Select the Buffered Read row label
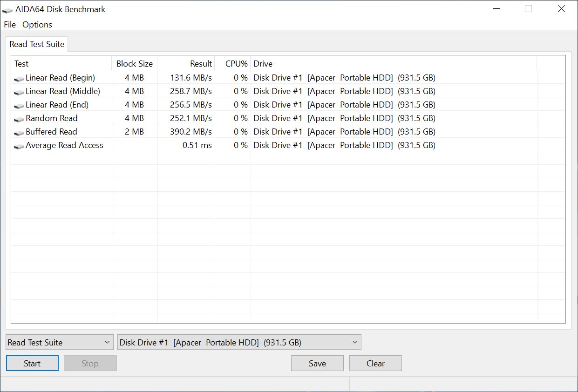This screenshot has width=578, height=392. point(51,132)
